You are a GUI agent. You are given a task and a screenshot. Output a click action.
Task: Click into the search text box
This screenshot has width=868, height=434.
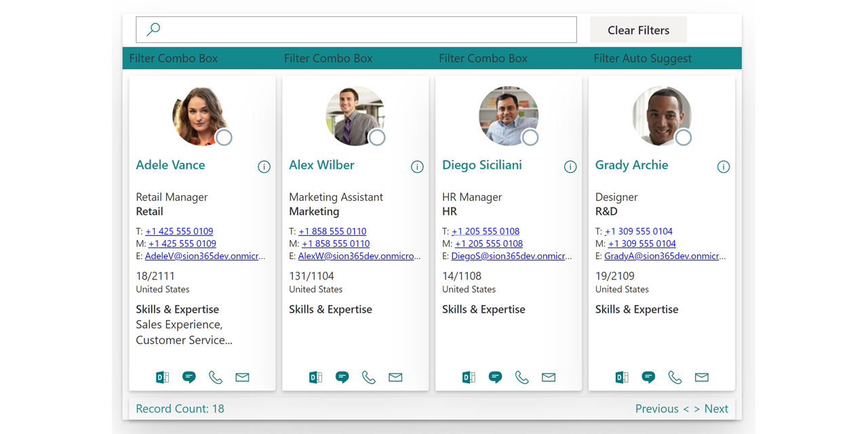(x=366, y=30)
